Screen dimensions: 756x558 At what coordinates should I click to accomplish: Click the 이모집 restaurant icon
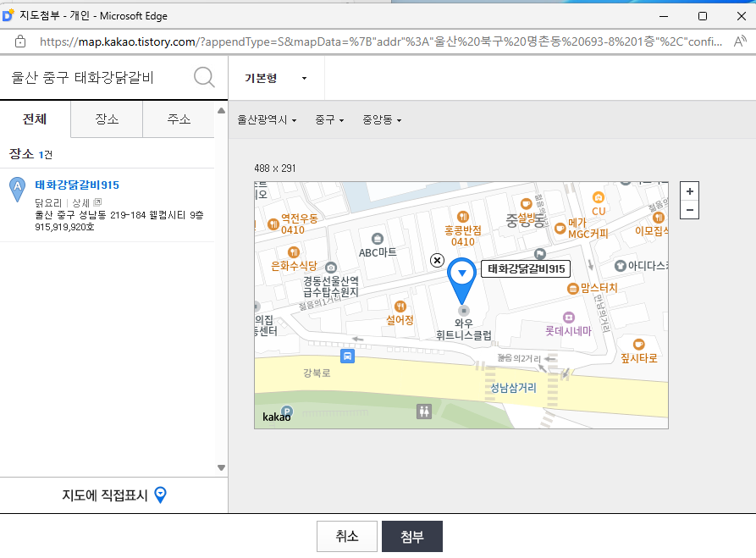[x=659, y=218]
